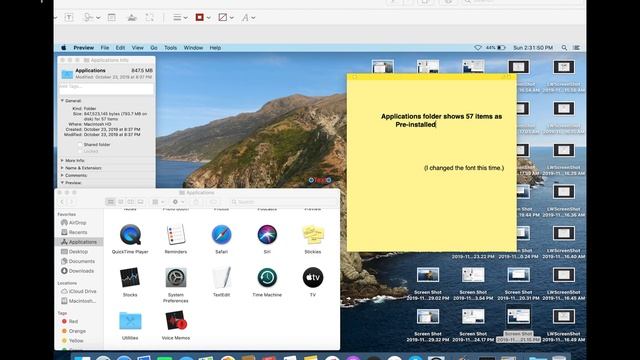The height and width of the screenshot is (360, 640).
Task: Expand the Comments section
Action: (62, 175)
